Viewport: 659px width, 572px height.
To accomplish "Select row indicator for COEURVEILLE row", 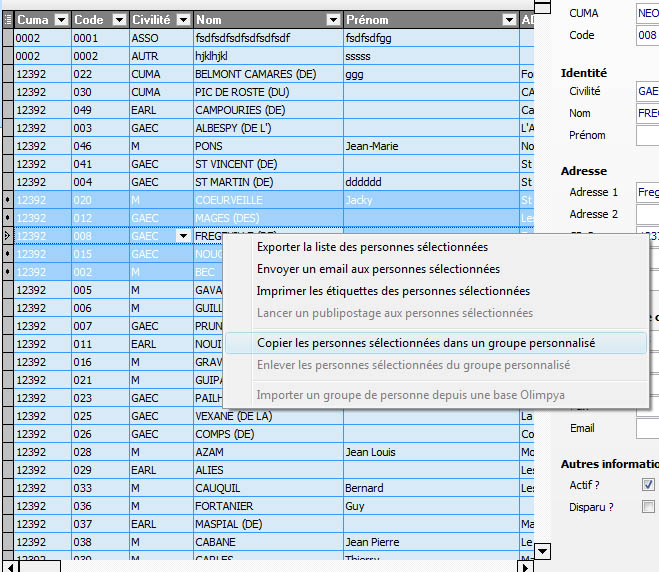I will pos(8,200).
